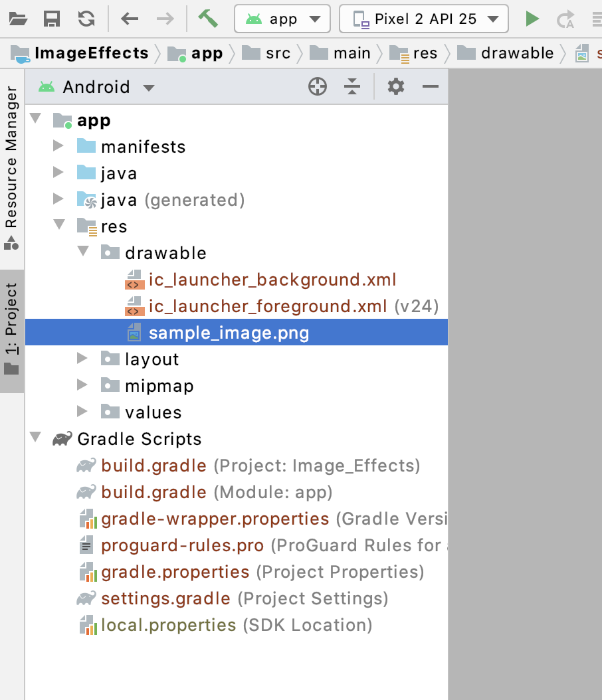
Task: Collapse the drawable folder
Action: point(83,252)
